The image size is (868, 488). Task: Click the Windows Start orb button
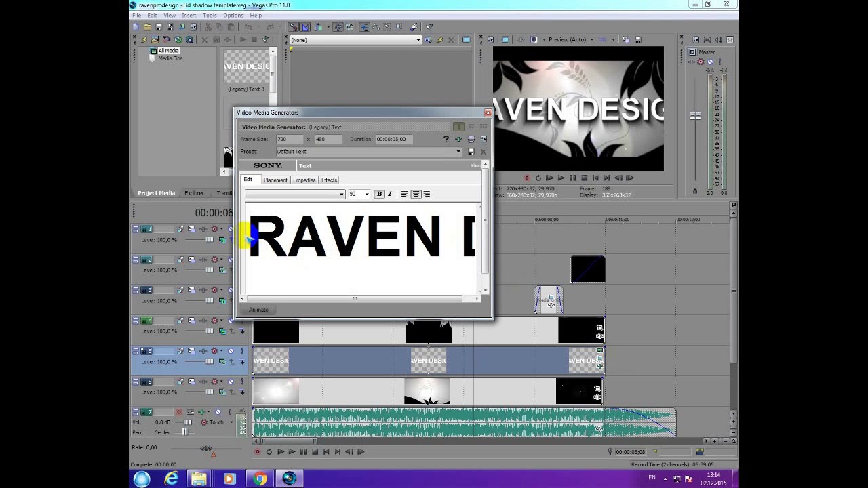(x=142, y=479)
